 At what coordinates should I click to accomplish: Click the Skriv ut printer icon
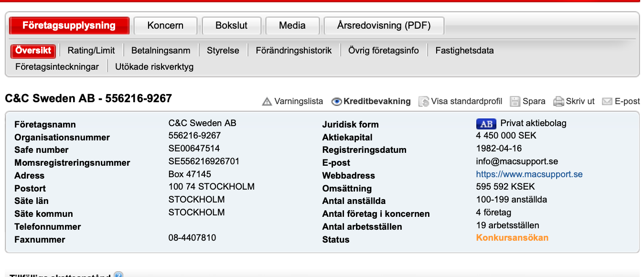[x=558, y=101]
